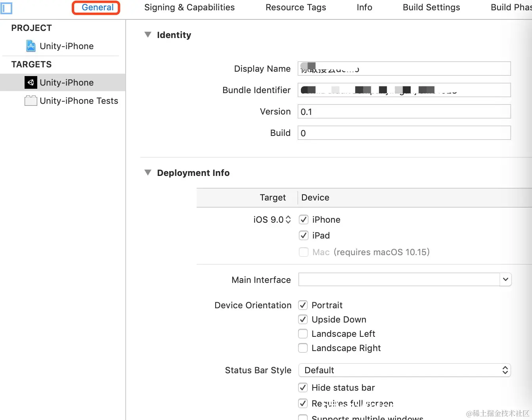
Task: Uncheck the iPhone device checkbox
Action: [x=304, y=220]
